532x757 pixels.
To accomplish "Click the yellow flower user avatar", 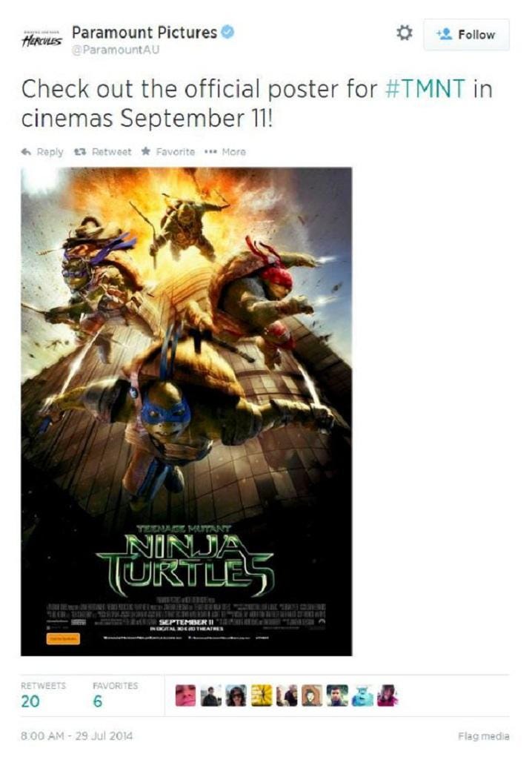I will pos(262,695).
